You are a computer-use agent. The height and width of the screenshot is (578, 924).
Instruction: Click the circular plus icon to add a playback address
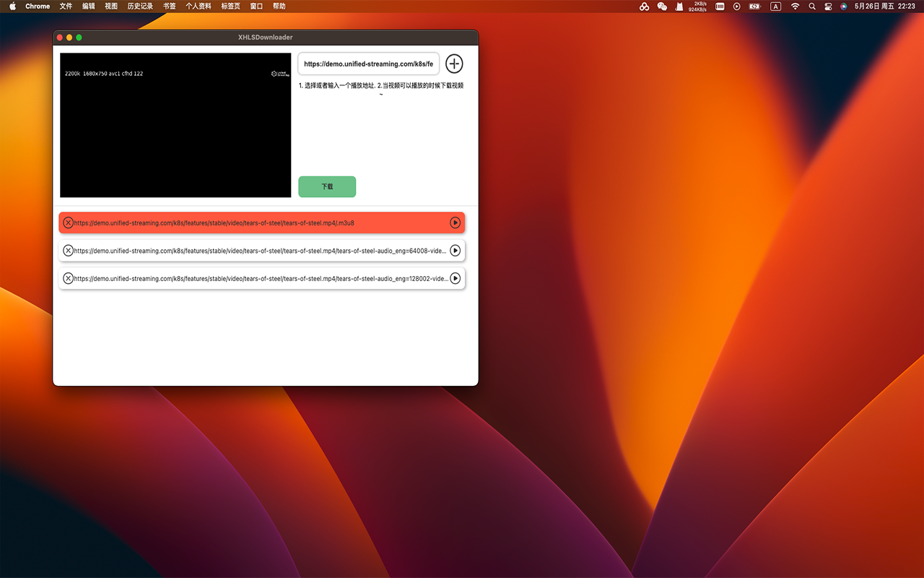tap(454, 64)
